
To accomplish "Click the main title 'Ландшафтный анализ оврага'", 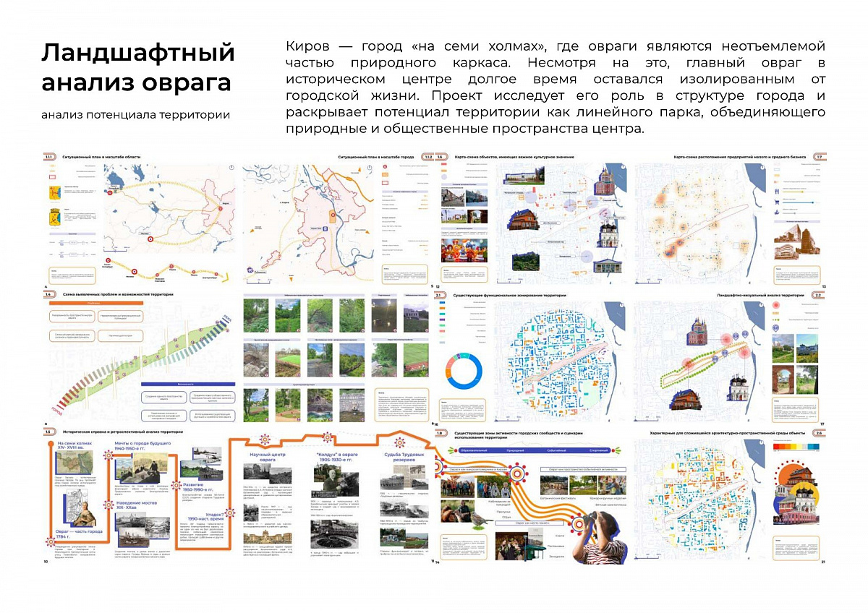I will pos(138,68).
